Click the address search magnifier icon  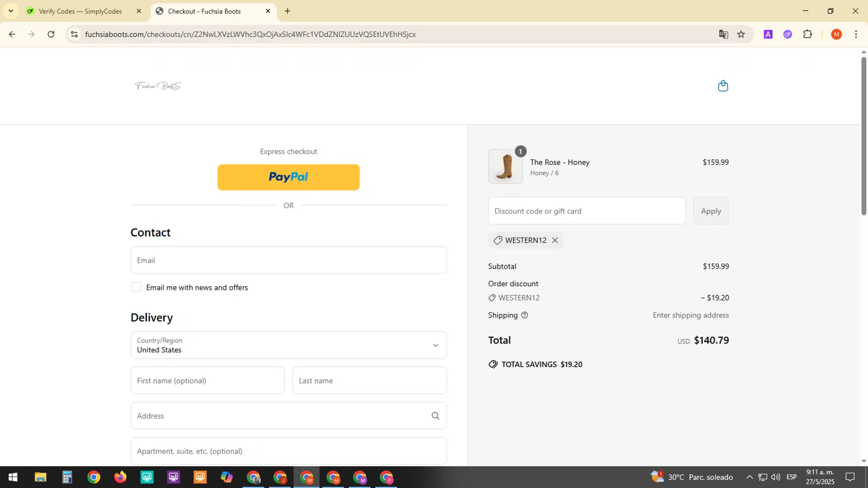[435, 416]
